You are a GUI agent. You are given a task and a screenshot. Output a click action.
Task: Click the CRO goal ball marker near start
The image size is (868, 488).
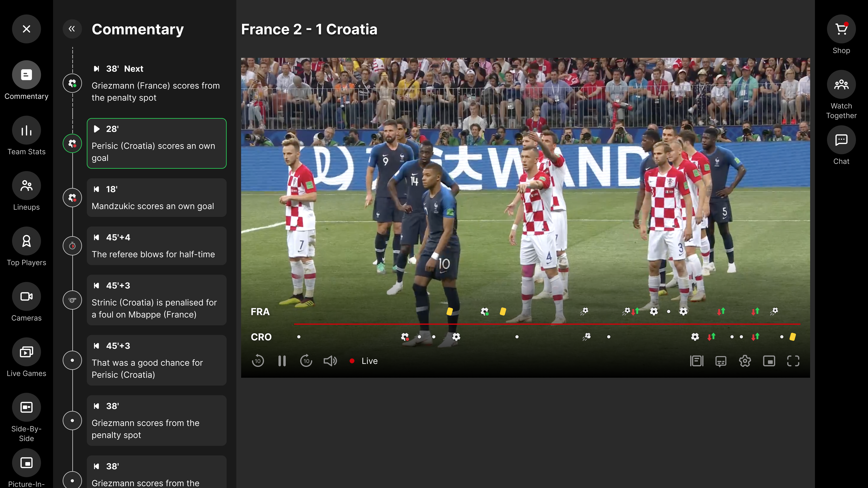(456, 337)
